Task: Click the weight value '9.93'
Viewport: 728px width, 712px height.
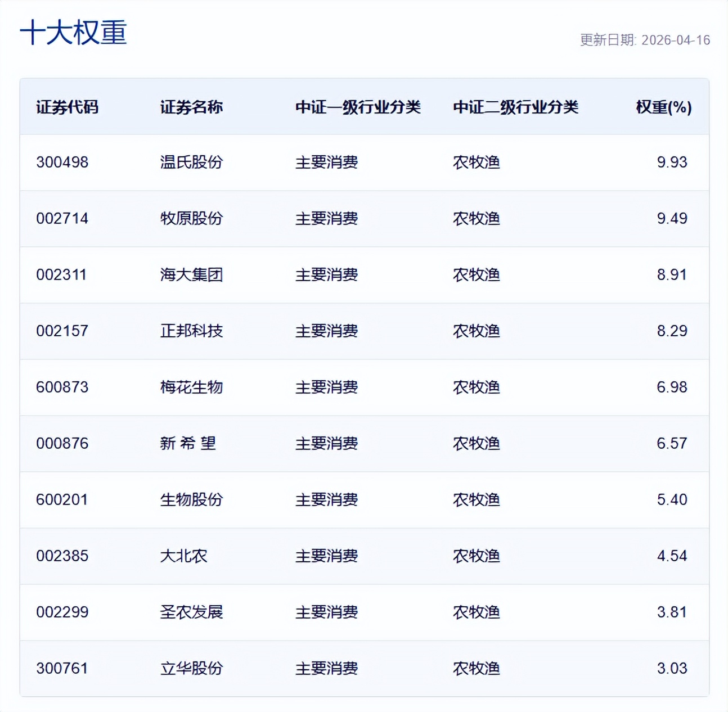Action: [672, 162]
